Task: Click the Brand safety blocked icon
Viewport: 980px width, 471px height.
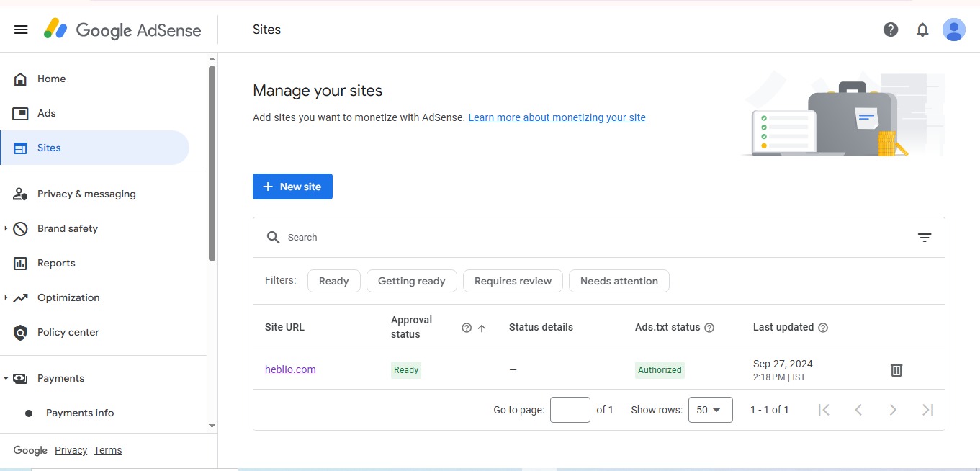Action: click(x=21, y=228)
